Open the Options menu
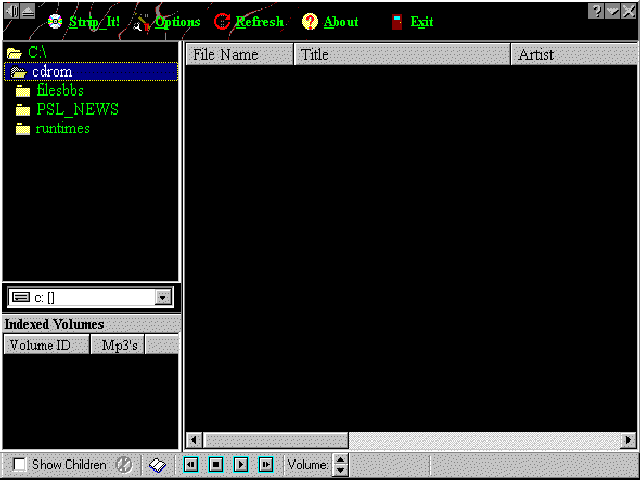The height and width of the screenshot is (480, 640). pos(168,21)
